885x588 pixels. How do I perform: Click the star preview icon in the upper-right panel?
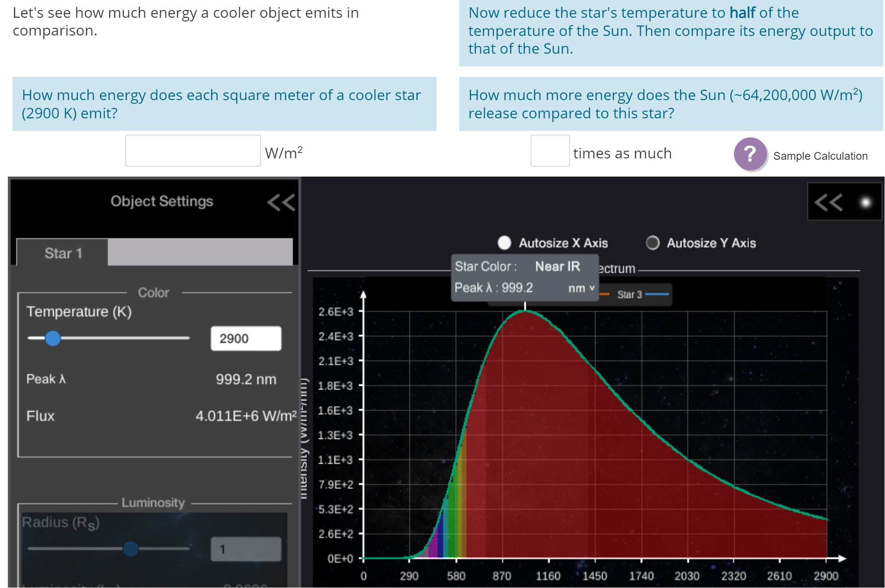pos(865,202)
